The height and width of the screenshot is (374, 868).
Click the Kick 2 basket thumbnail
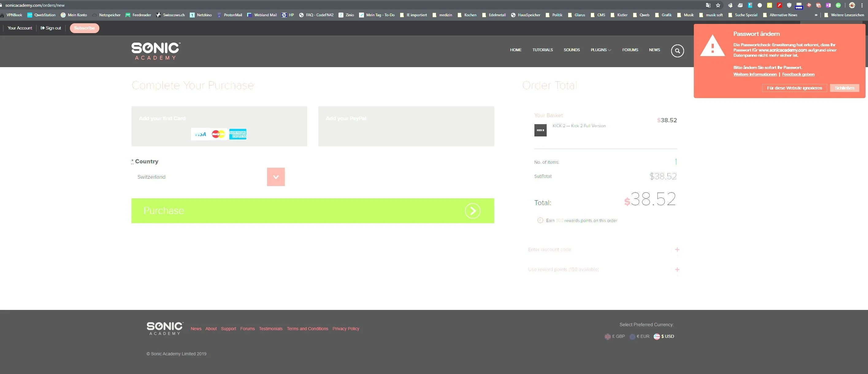540,130
